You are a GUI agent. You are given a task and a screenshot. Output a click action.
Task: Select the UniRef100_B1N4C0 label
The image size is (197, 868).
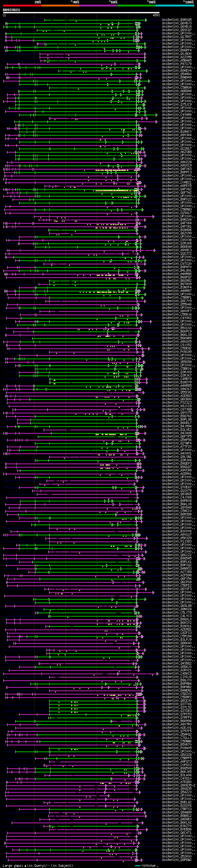point(177,131)
